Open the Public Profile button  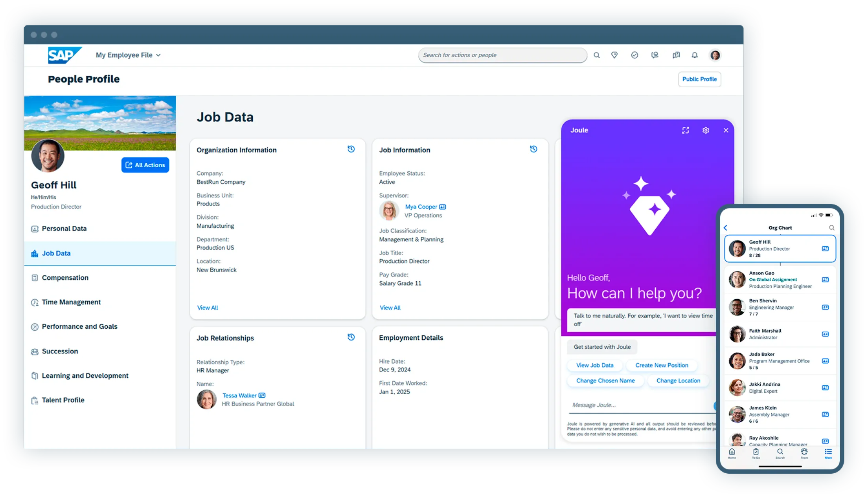coord(699,79)
